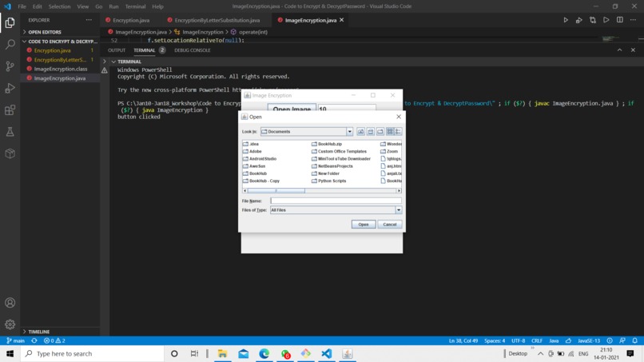Click the Windows search box
Screen dimensions: 644x362
pyautogui.click(x=93, y=353)
